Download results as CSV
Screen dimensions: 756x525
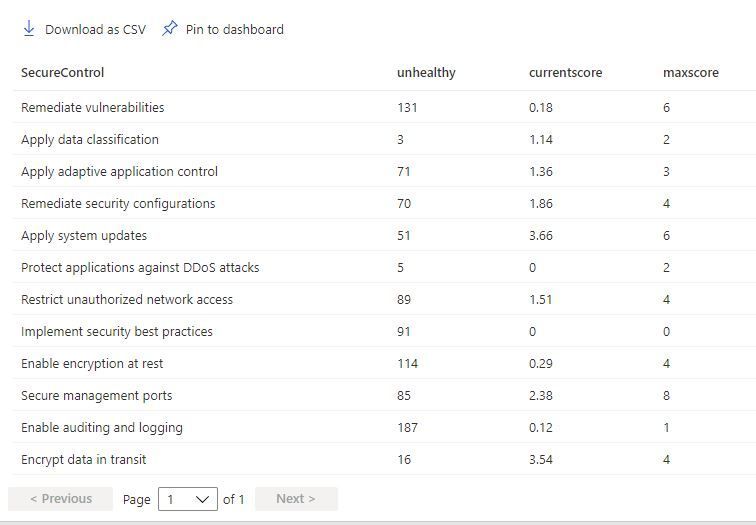click(84, 29)
